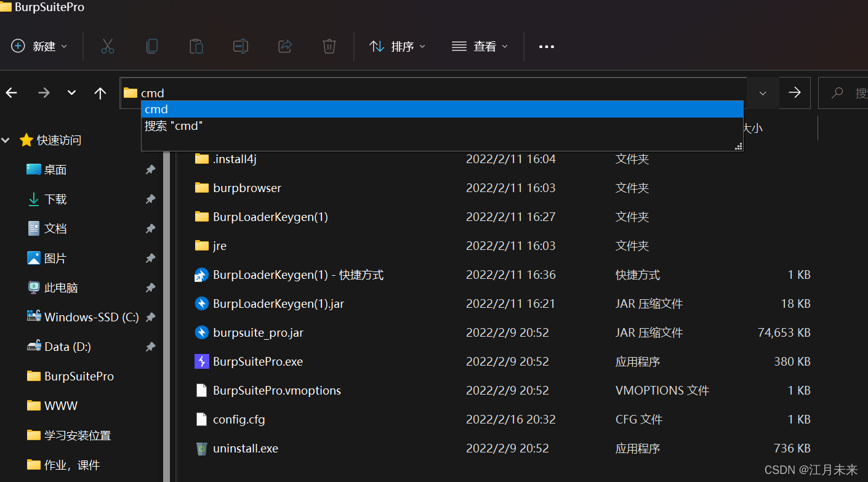Select 快速访问 in the sidebar
This screenshot has height=482, width=868.
pyautogui.click(x=50, y=140)
